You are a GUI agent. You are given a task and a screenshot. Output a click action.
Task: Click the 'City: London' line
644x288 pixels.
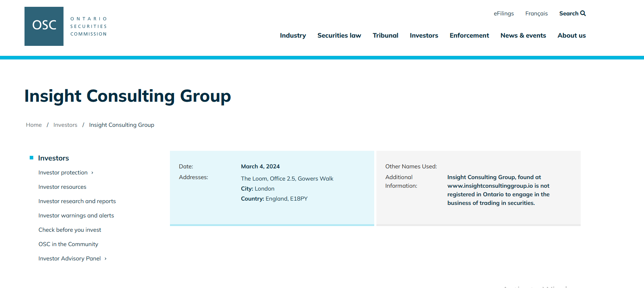point(258,189)
